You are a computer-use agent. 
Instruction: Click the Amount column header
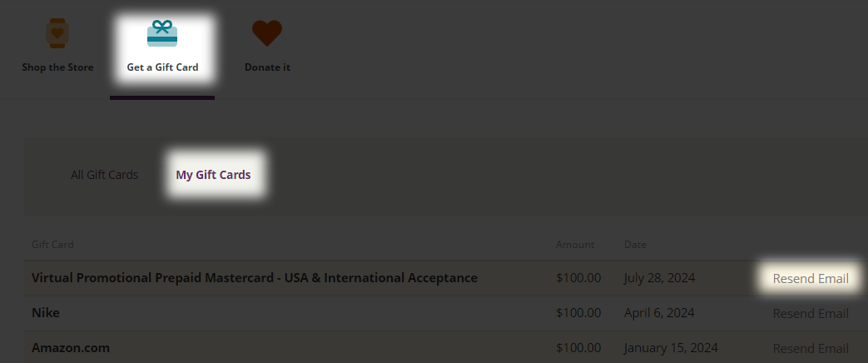tap(575, 245)
